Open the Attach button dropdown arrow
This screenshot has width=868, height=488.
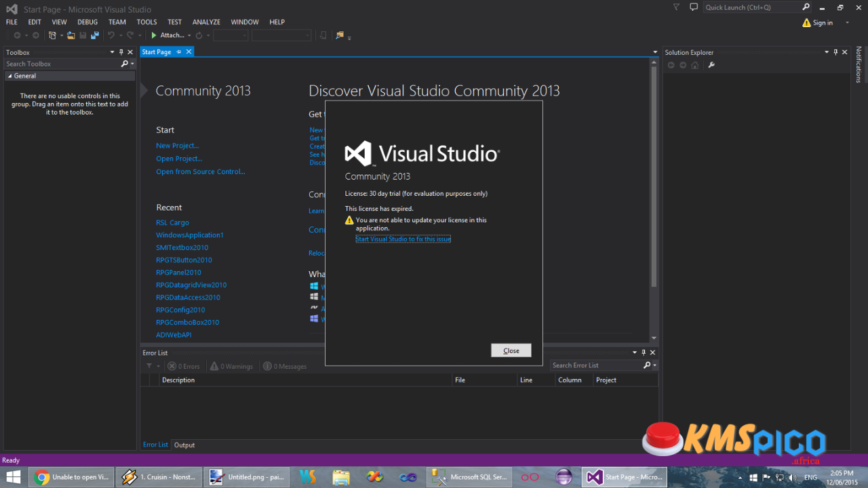[x=189, y=35]
